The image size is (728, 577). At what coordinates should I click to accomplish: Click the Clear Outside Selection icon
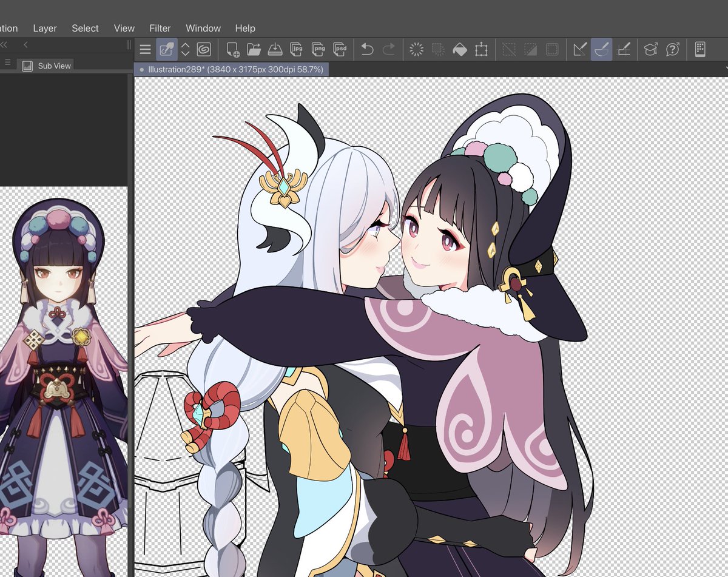tap(438, 50)
